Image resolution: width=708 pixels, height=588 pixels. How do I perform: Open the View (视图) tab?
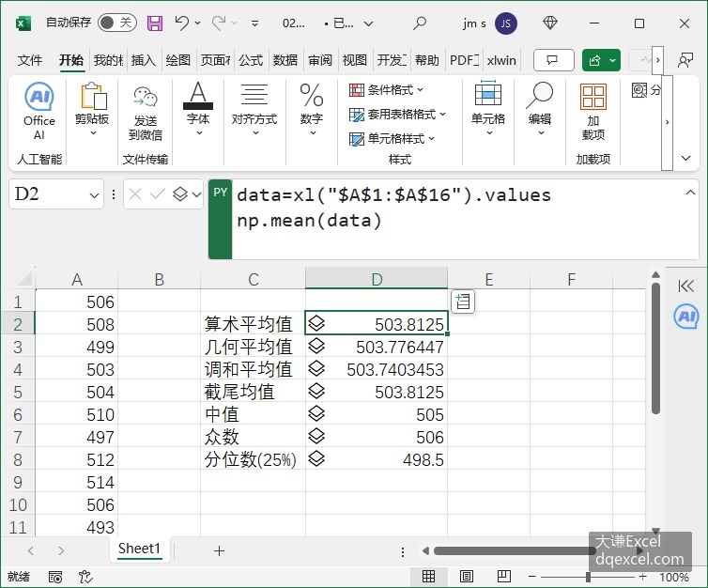pyautogui.click(x=354, y=60)
